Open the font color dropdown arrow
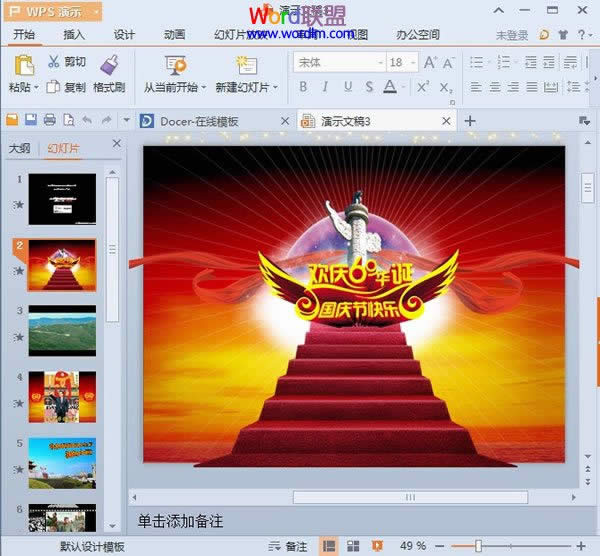 404,87
